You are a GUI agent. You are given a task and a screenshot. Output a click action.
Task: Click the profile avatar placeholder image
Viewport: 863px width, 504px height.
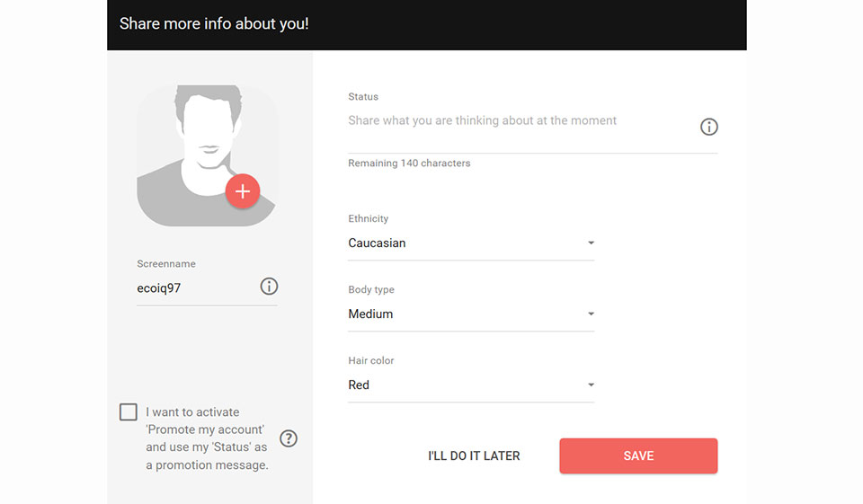pos(198,144)
